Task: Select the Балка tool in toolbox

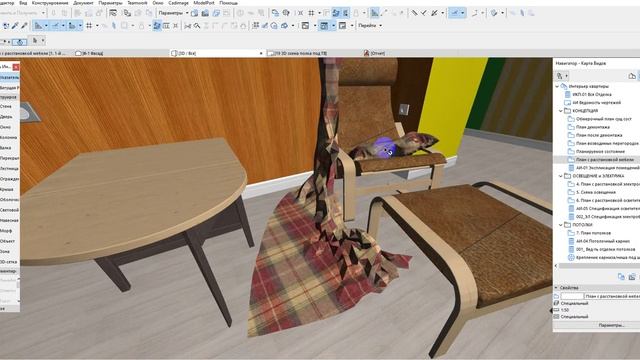Action: coord(6,148)
